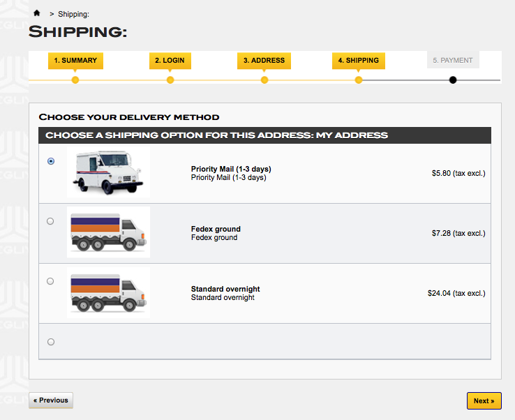Click the 4. Shipping step tab
Screen dimensions: 515x420
coord(358,61)
